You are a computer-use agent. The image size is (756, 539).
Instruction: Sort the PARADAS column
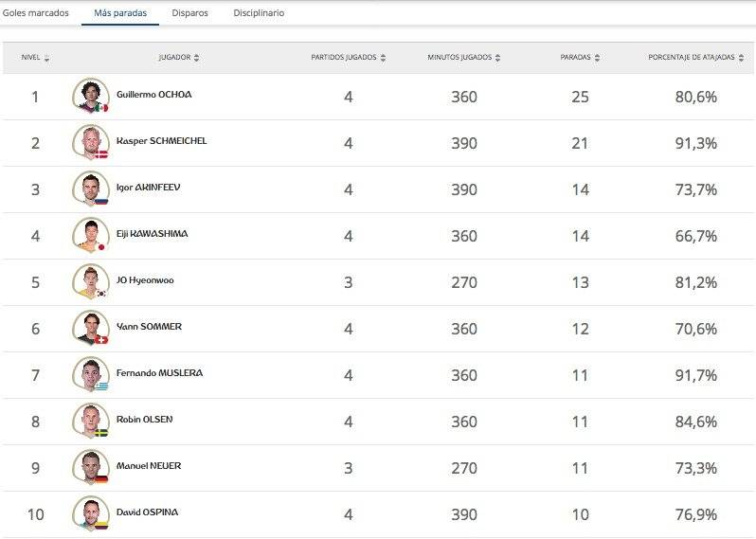pyautogui.click(x=597, y=58)
